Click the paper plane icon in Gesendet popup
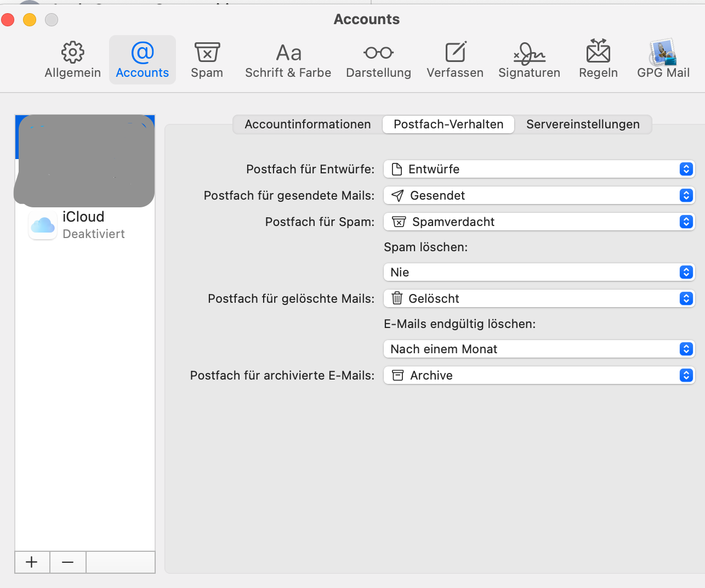705x588 pixels. pyautogui.click(x=397, y=195)
